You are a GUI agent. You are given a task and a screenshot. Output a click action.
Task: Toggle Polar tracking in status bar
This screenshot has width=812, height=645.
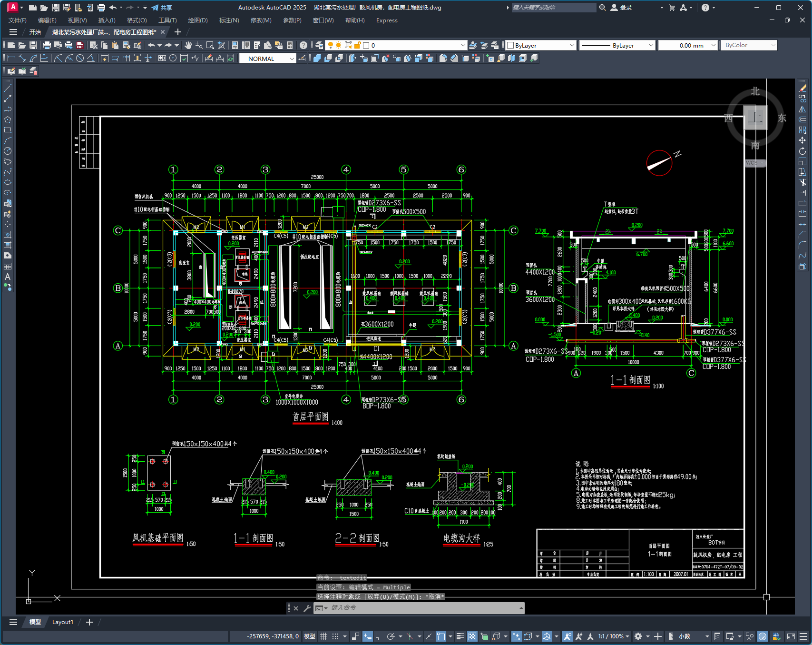[x=391, y=636]
